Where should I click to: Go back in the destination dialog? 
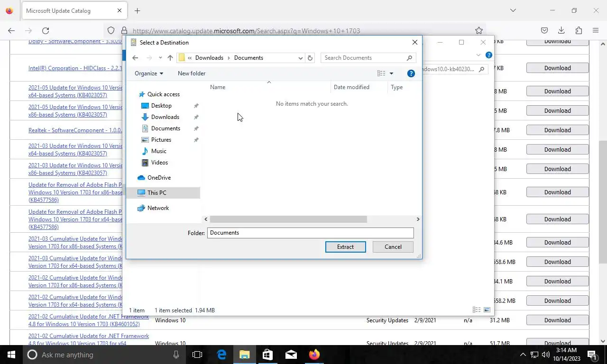coord(135,58)
